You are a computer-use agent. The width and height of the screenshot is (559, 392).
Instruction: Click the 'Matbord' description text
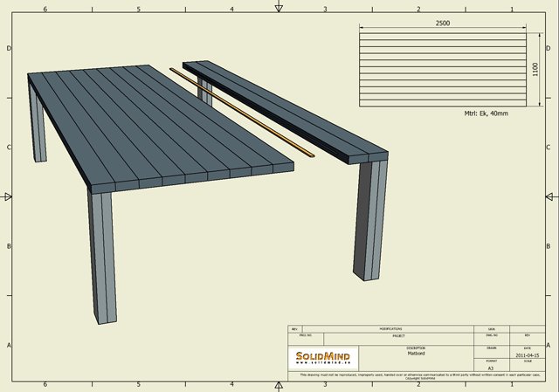coord(416,354)
